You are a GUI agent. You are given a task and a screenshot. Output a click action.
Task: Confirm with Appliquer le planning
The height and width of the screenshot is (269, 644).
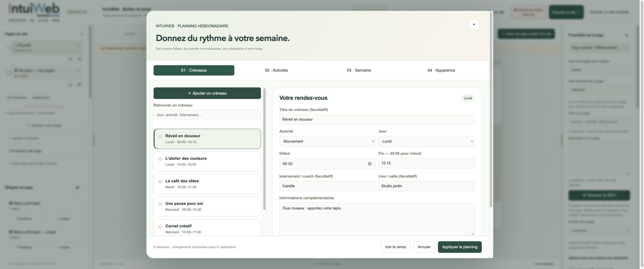pyautogui.click(x=460, y=247)
